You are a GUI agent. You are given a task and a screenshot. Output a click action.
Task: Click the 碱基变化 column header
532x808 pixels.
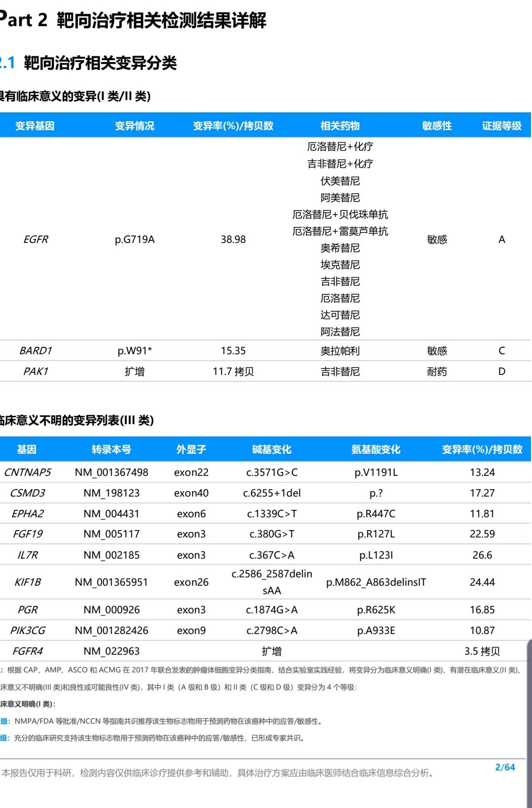272,449
